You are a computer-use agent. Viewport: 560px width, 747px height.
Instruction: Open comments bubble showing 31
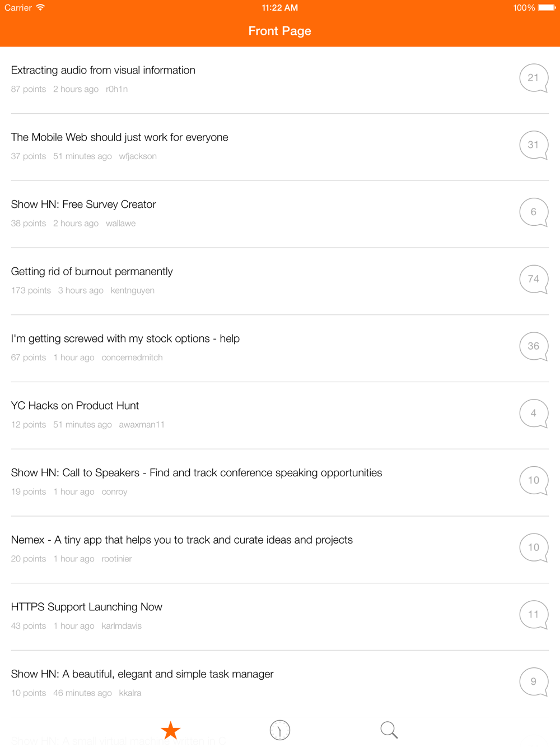(533, 145)
